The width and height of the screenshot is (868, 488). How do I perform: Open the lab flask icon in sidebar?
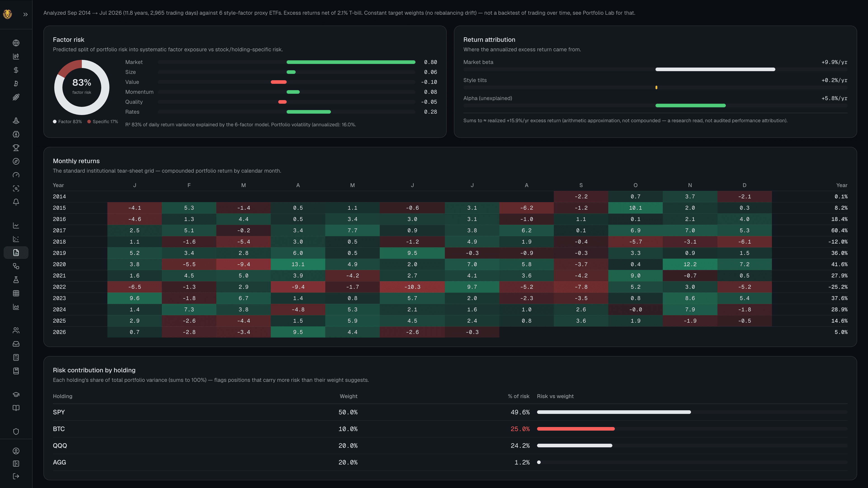(16, 279)
